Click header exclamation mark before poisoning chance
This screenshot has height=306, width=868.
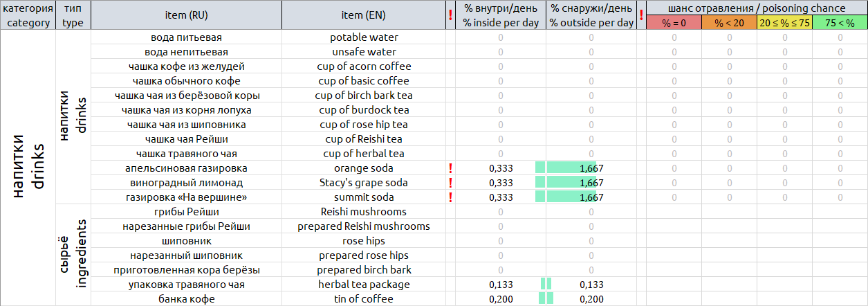(x=641, y=15)
